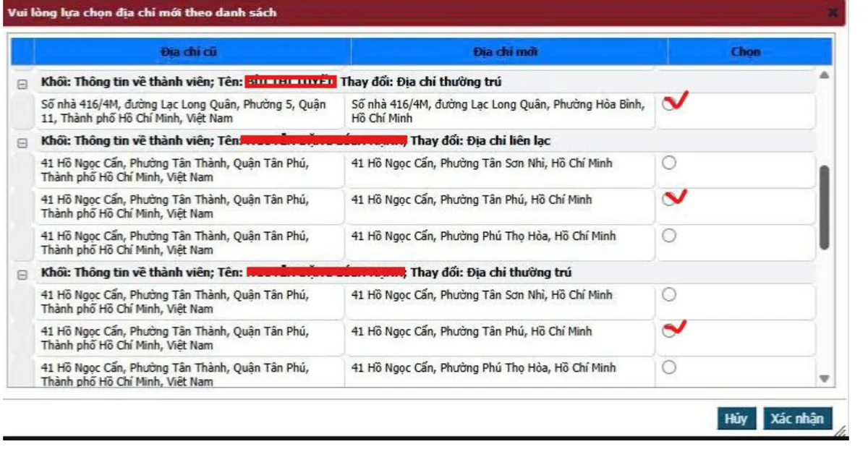Click the liên lạc new address Phường Tân Sơn Nhì text
The image size is (868, 457).
482,163
